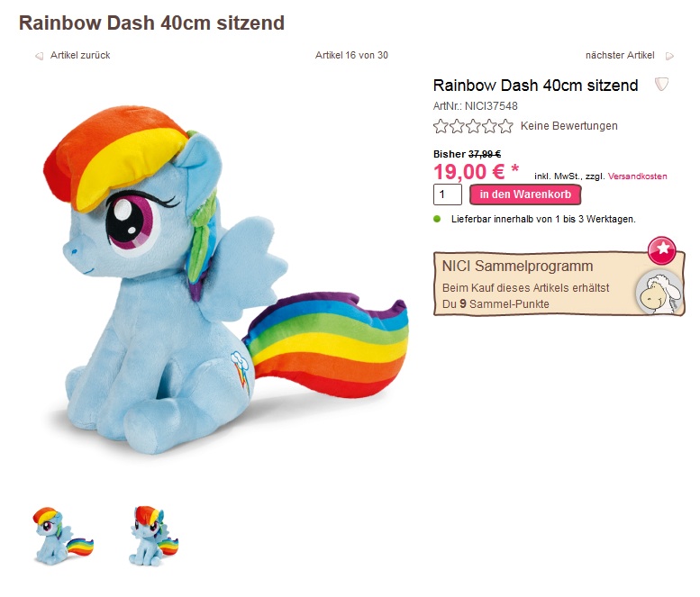Rate product with fifth star

tap(505, 126)
